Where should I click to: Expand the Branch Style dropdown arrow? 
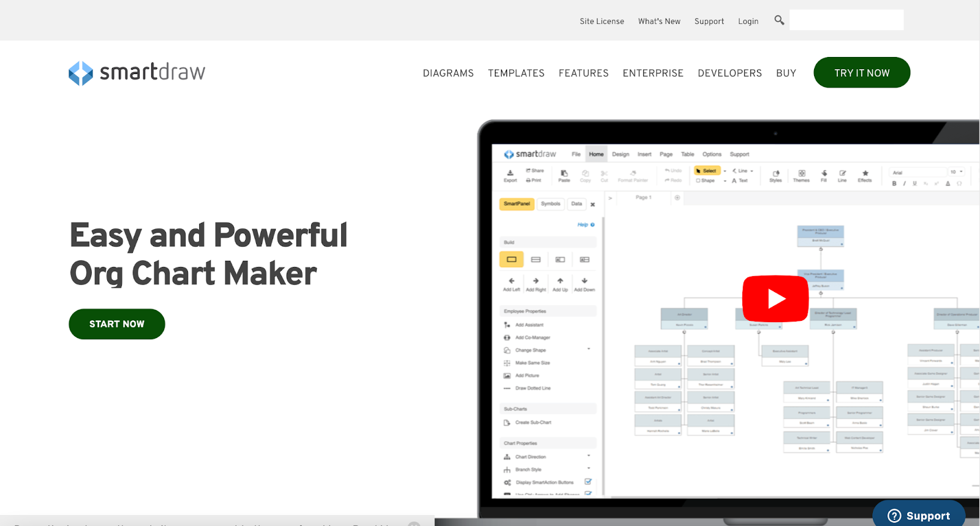coord(589,468)
